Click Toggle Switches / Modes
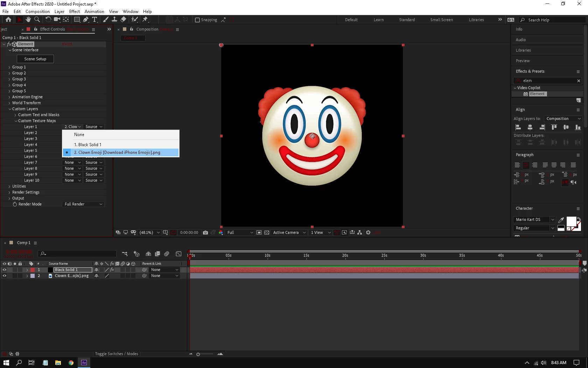This screenshot has height=368, width=588. tap(117, 354)
